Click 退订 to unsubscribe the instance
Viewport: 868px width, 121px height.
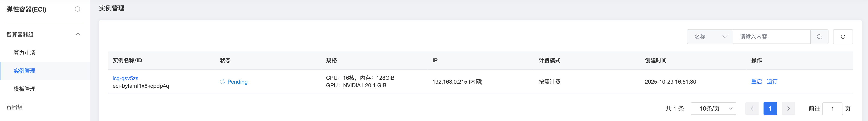click(x=772, y=82)
